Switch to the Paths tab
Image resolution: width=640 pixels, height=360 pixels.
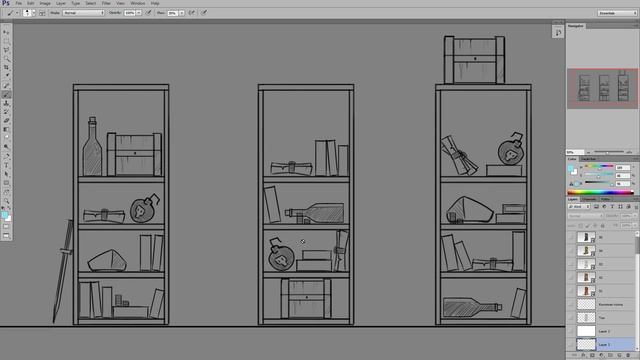tap(605, 199)
